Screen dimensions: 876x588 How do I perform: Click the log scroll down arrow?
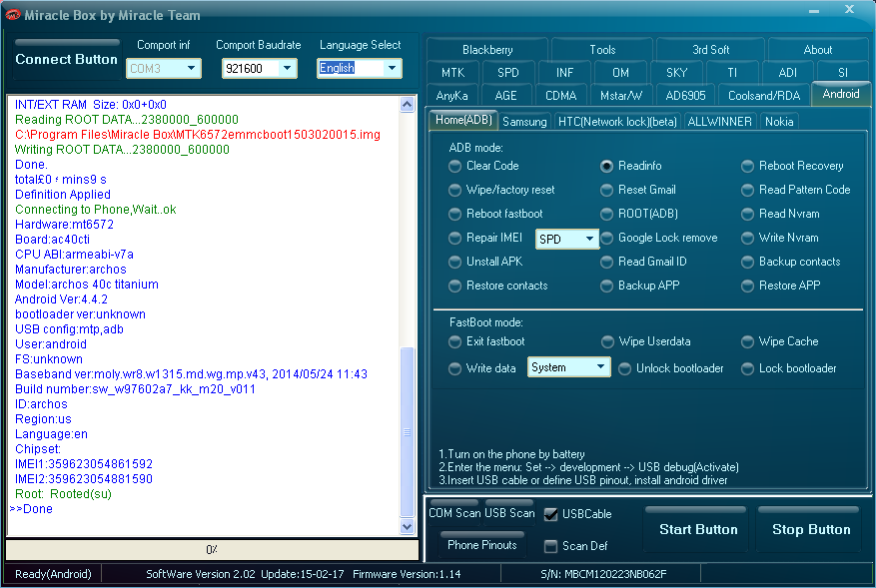[408, 526]
